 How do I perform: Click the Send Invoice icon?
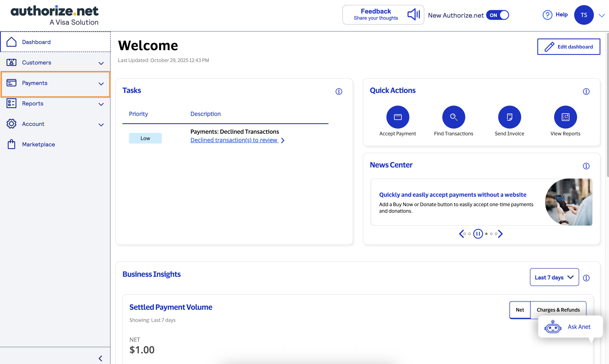click(509, 117)
